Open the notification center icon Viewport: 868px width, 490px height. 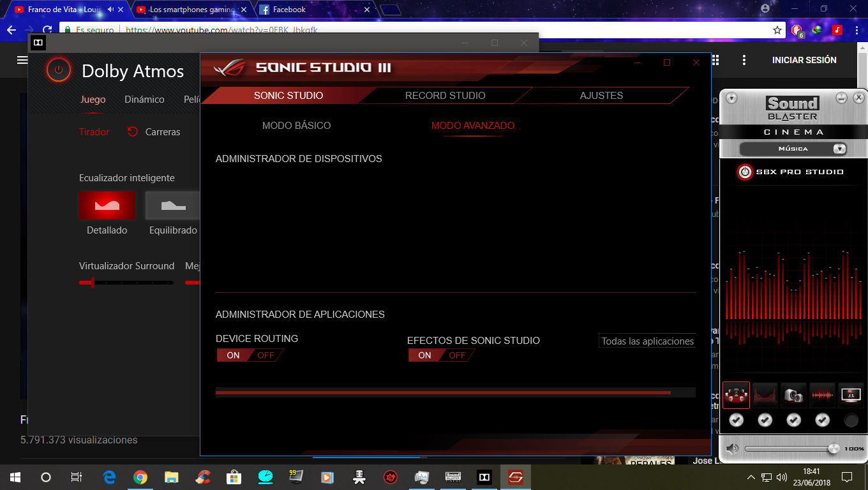pos(847,477)
